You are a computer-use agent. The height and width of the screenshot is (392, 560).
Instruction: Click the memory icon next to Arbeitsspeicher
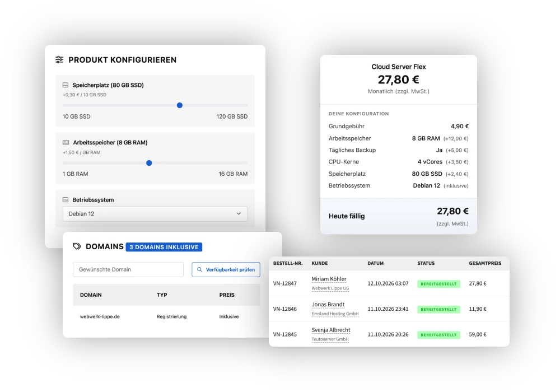tap(66, 142)
